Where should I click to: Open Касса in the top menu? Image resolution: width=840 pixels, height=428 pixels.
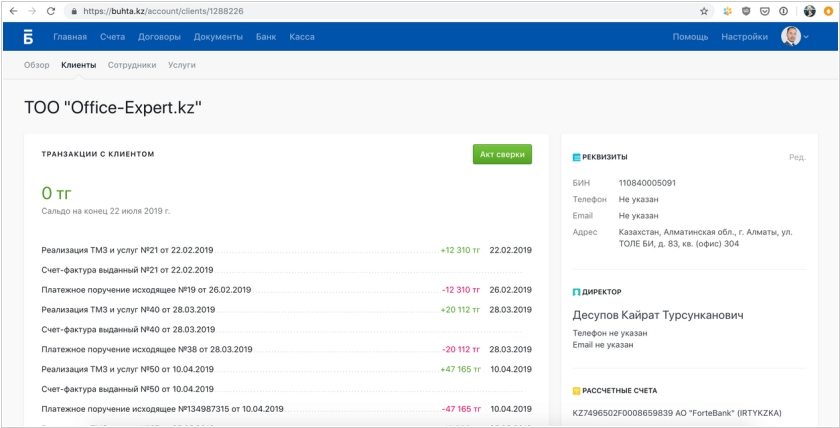(x=302, y=37)
